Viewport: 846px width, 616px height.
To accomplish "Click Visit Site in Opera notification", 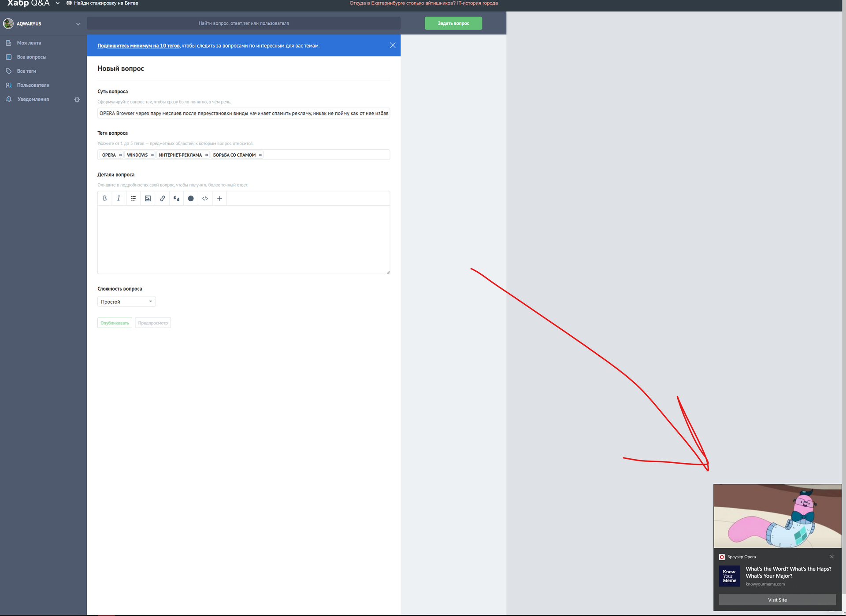I will (x=777, y=600).
